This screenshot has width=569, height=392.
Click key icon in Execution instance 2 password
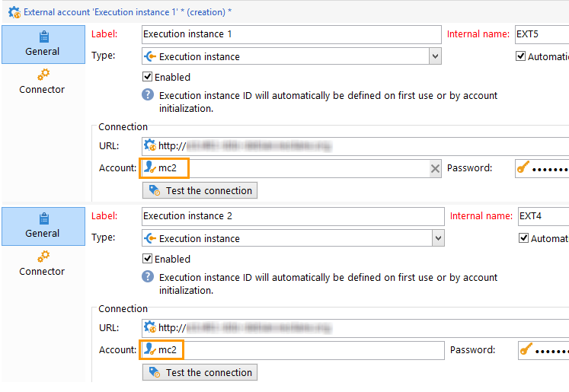coord(526,350)
